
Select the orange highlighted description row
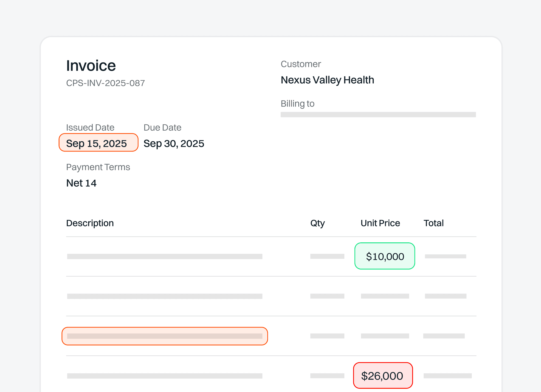[x=165, y=336]
